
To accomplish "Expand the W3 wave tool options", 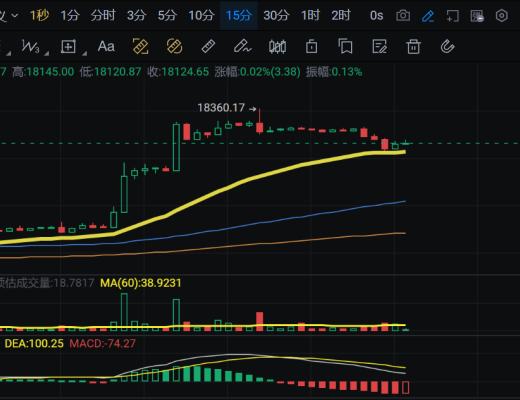I will coord(47,53).
